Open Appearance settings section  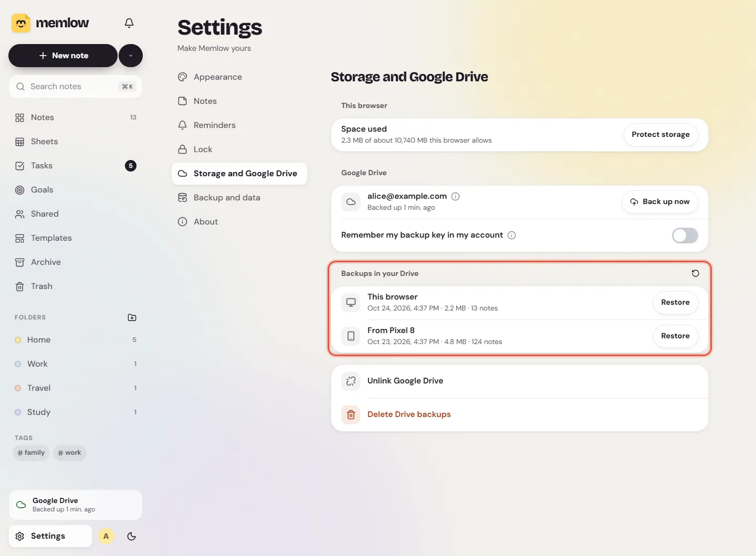point(239,77)
